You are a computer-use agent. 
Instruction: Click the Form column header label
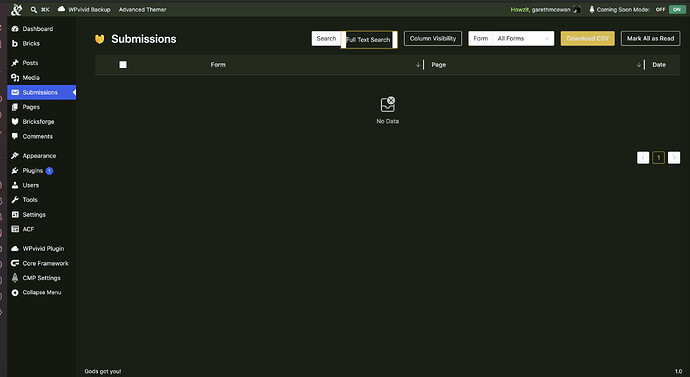pyautogui.click(x=218, y=65)
